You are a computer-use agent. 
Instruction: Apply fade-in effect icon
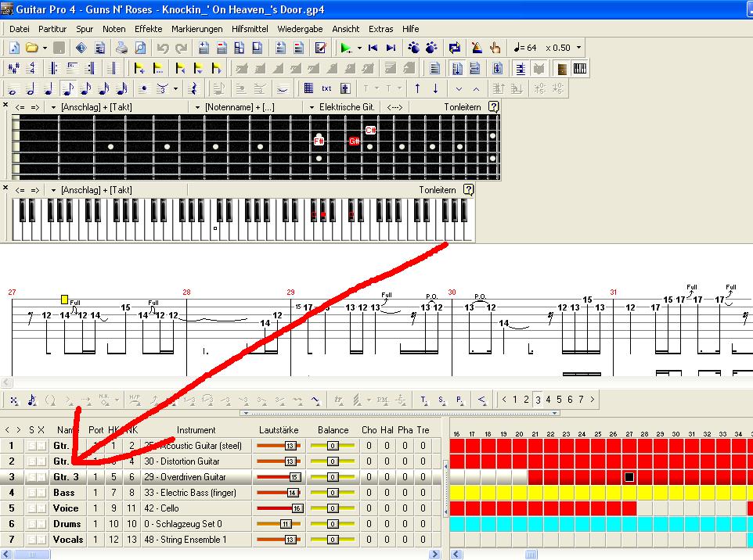481,399
